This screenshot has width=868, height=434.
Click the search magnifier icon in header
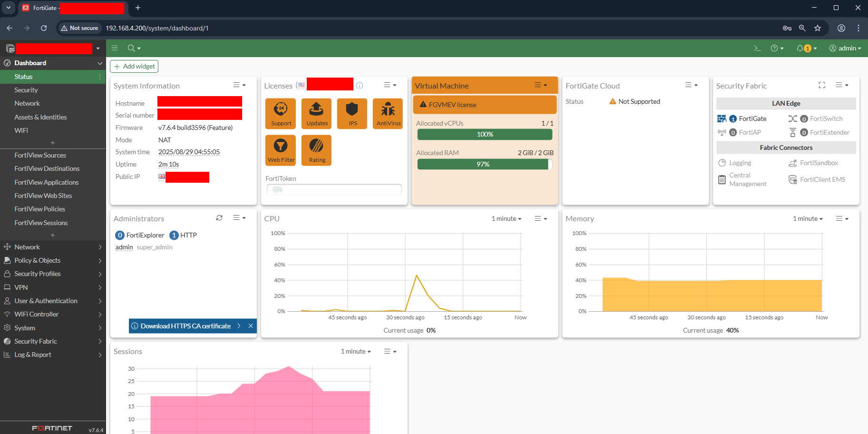(x=134, y=48)
